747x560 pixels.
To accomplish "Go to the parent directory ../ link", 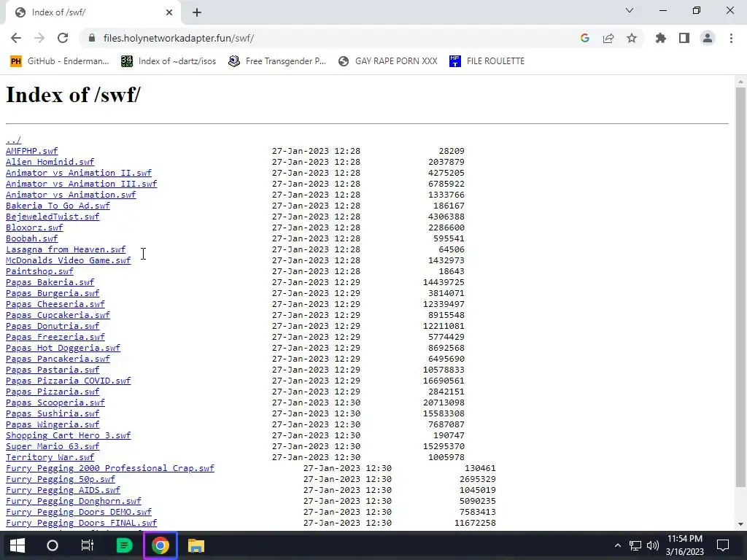I will tap(13, 140).
